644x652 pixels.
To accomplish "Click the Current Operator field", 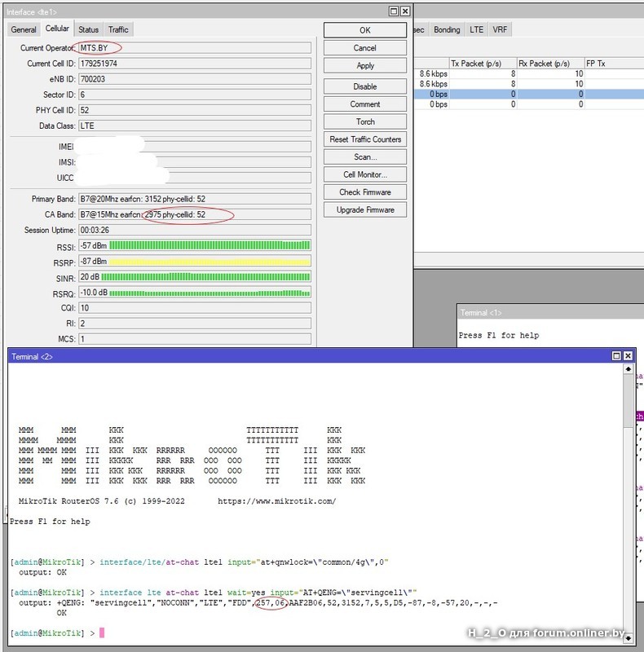I will pyautogui.click(x=194, y=48).
